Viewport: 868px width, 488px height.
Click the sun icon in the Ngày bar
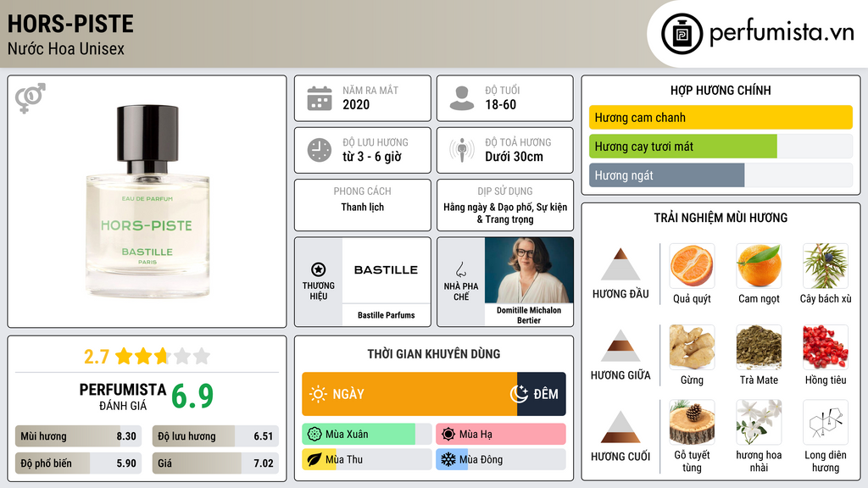tap(319, 394)
